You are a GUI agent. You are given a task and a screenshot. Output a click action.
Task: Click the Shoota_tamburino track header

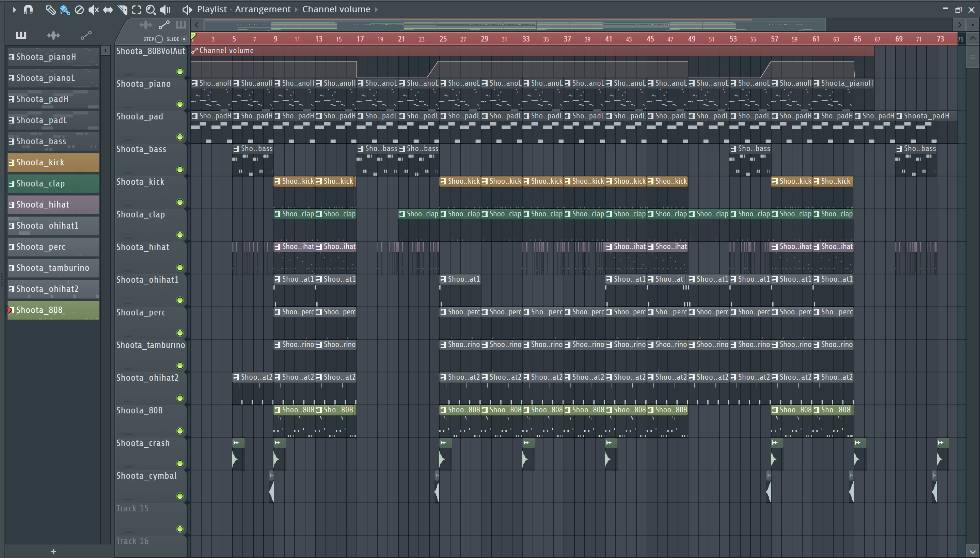151,355
